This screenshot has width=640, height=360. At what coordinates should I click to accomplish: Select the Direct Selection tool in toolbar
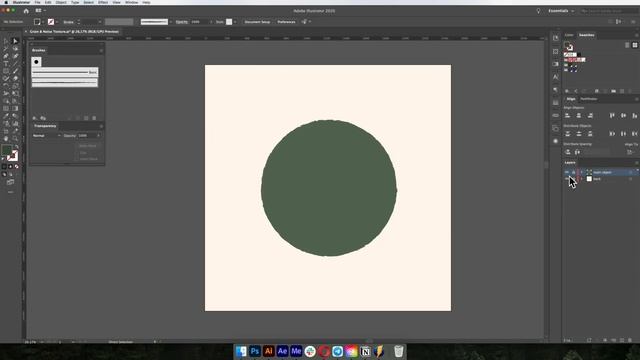[x=15, y=41]
